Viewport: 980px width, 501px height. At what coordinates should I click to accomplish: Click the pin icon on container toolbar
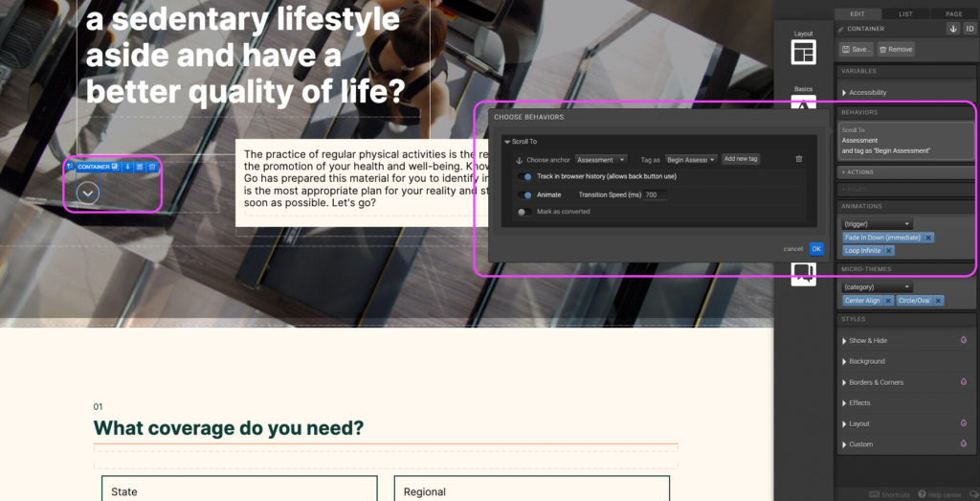point(127,167)
